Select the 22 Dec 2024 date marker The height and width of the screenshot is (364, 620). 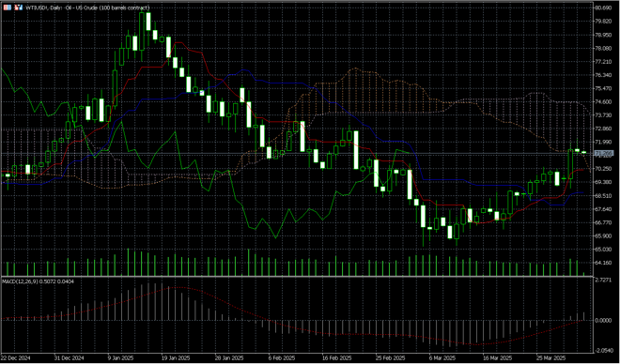pyautogui.click(x=16, y=357)
